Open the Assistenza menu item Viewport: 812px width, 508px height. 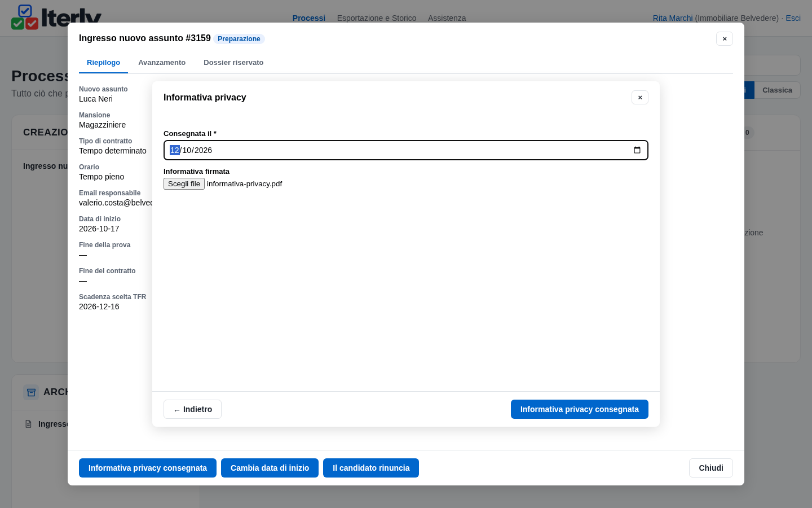pyautogui.click(x=447, y=18)
